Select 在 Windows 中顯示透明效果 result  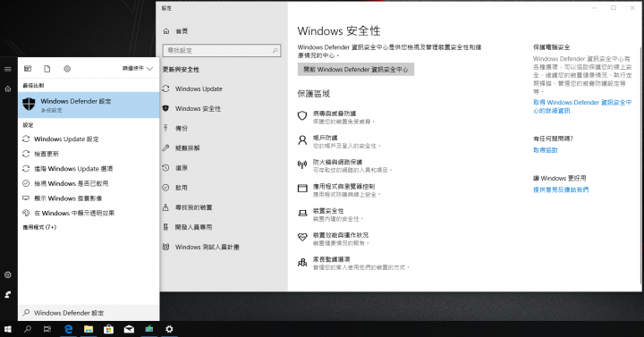point(89,213)
